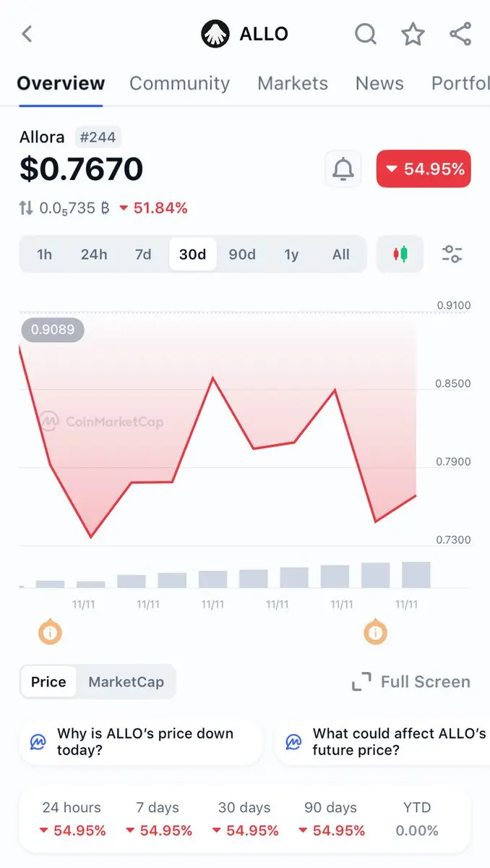Select the 7d time range
The height and width of the screenshot is (868, 490).
[143, 255]
